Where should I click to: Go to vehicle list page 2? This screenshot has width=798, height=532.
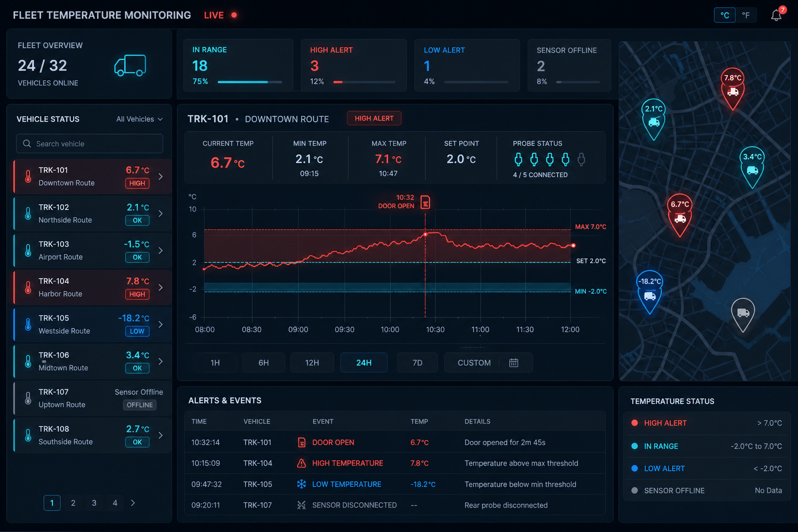point(73,503)
